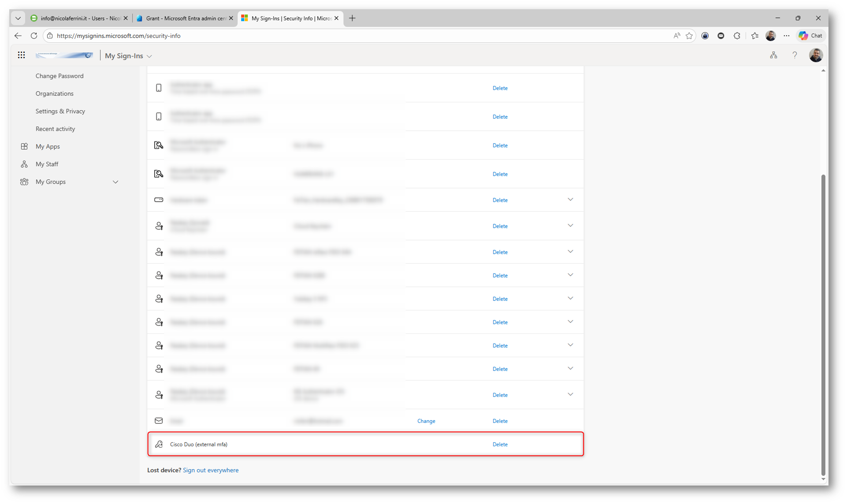
Task: Expand the last passkey row chevron
Action: pyautogui.click(x=570, y=394)
